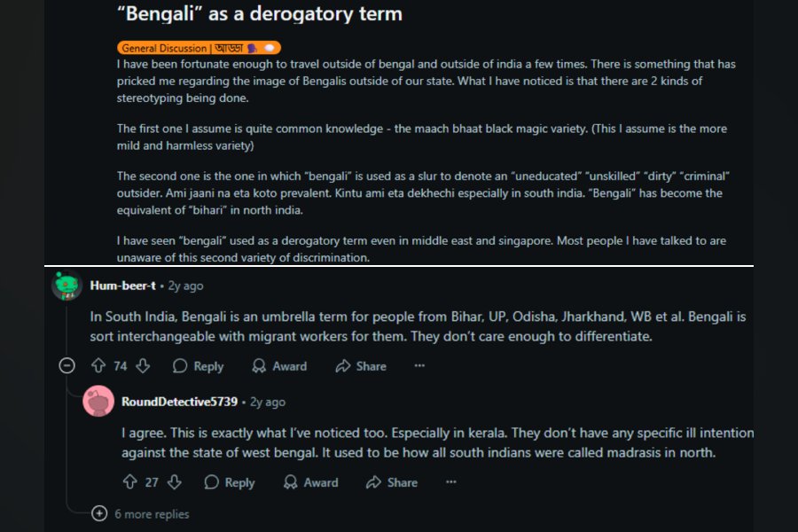Give Award to Hum-beer-t's comment

[x=280, y=366]
